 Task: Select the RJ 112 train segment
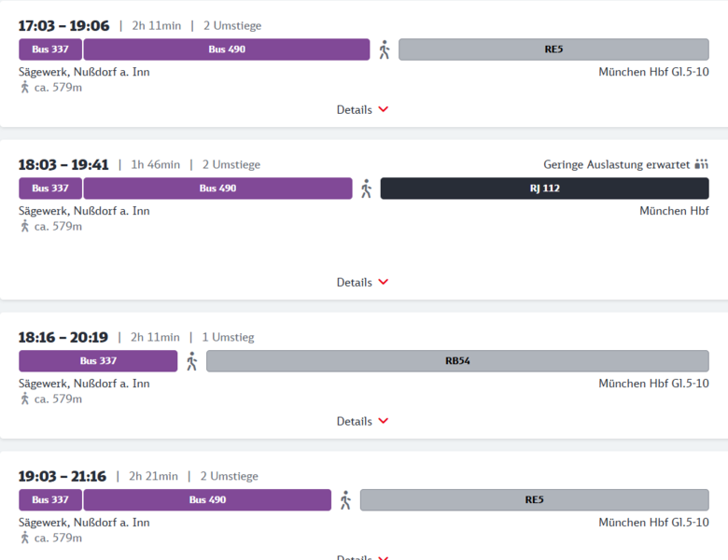[544, 189]
